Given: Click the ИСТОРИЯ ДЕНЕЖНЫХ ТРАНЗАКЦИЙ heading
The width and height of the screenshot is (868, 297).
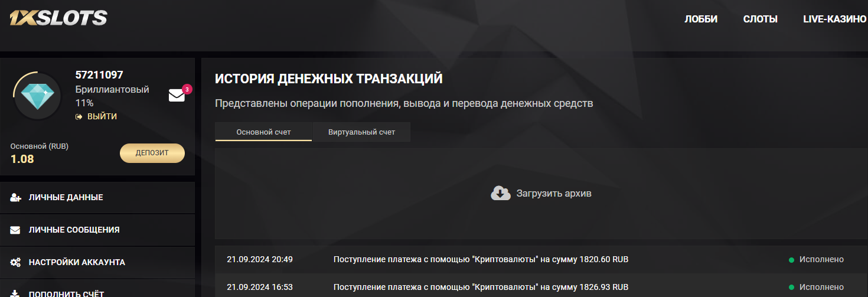Looking at the screenshot, I should 329,79.
